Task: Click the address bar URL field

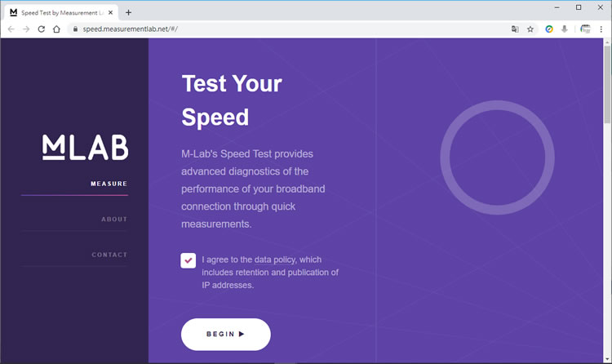Action: 290,29
